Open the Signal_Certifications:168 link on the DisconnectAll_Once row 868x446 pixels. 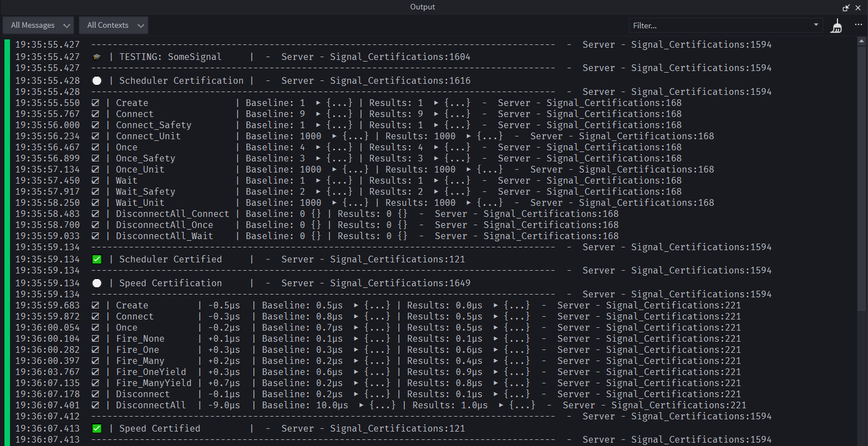551,225
